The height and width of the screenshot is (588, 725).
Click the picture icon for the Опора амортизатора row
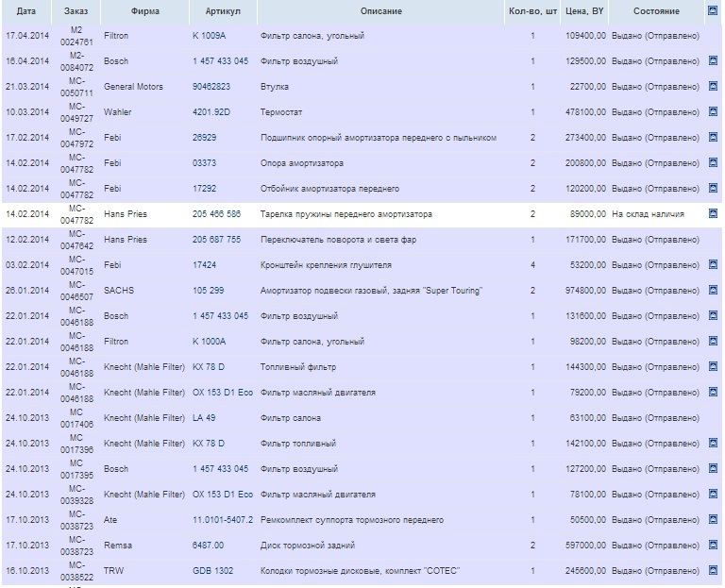[x=713, y=162]
